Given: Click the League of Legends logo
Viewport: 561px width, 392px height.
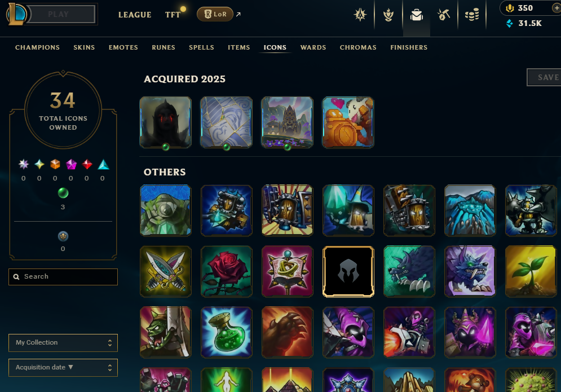Looking at the screenshot, I should pos(16,14).
